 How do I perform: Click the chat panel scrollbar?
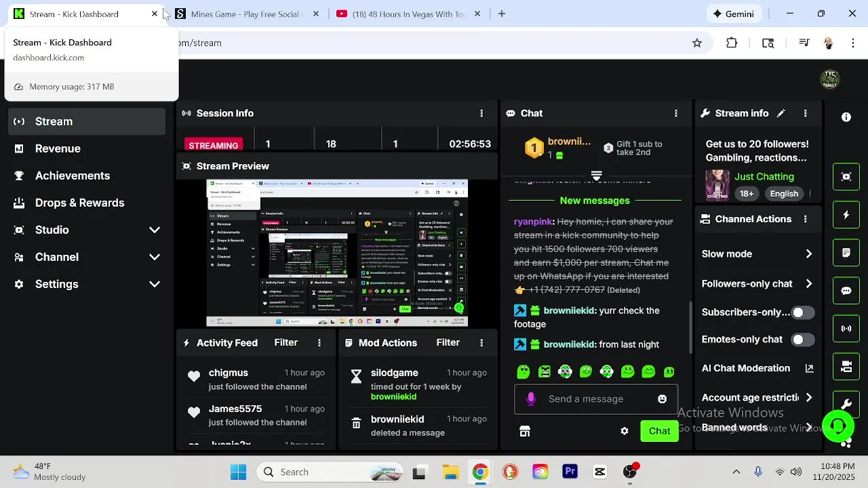click(690, 327)
